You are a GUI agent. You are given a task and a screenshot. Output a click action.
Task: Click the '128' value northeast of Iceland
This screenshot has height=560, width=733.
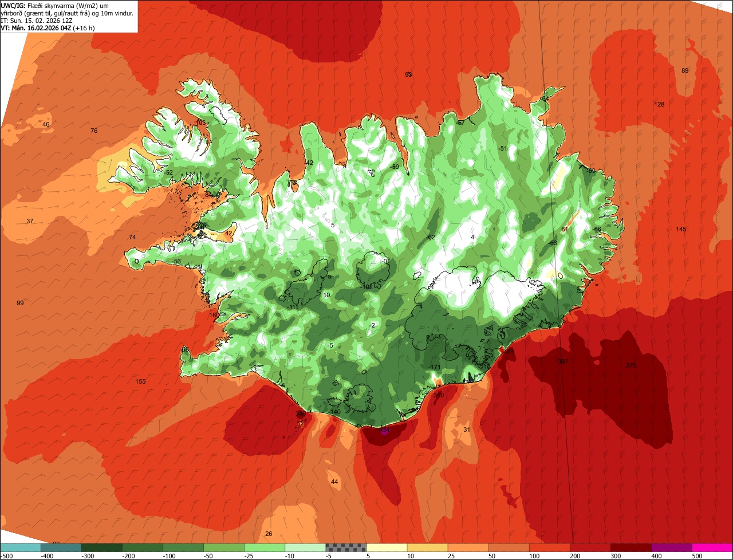point(659,104)
